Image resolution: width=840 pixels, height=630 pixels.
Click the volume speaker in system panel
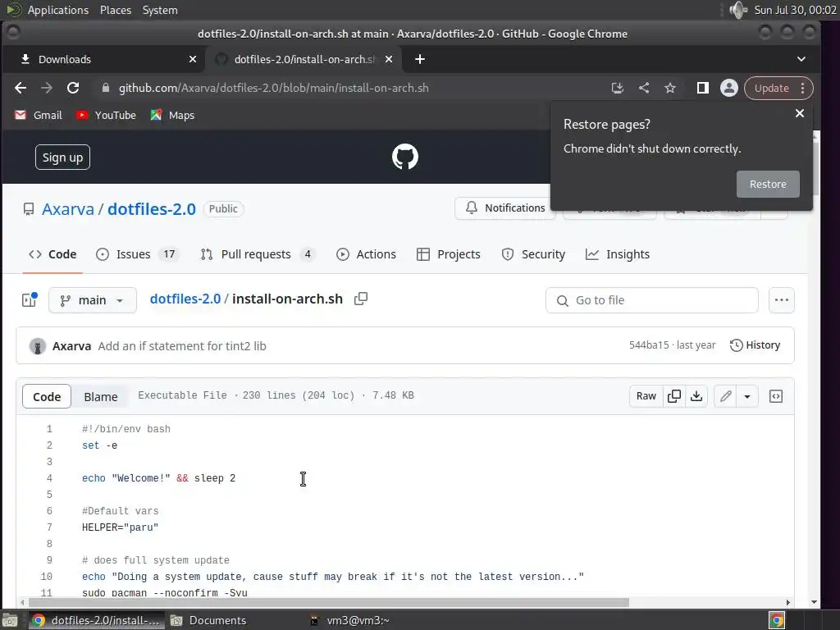(738, 10)
